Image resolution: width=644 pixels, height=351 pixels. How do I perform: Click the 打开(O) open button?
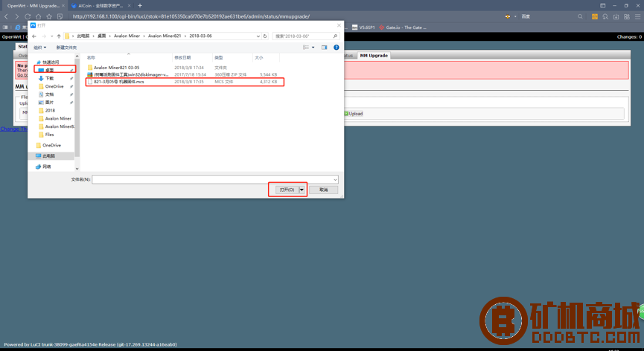pos(287,190)
